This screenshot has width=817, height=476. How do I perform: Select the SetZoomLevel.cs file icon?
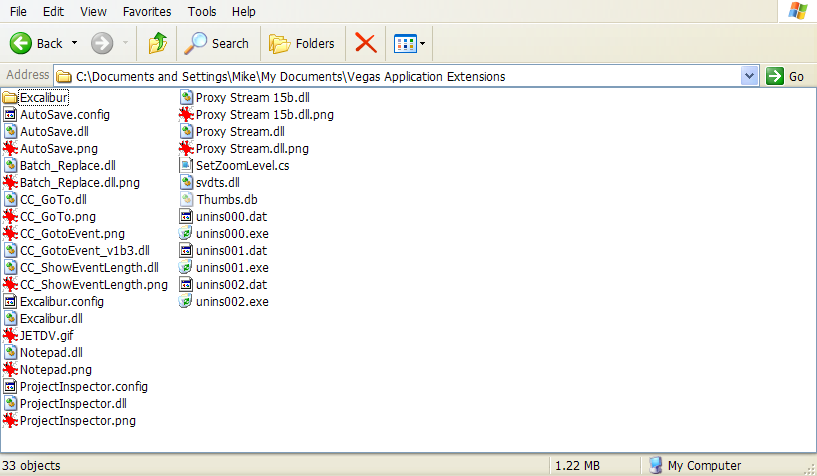(186, 165)
